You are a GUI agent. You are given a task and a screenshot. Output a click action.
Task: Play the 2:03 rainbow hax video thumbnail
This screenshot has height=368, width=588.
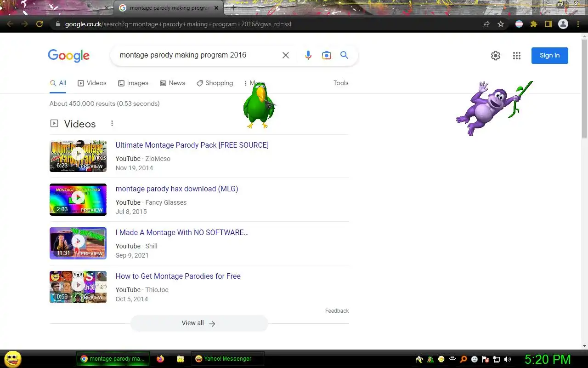point(78,200)
